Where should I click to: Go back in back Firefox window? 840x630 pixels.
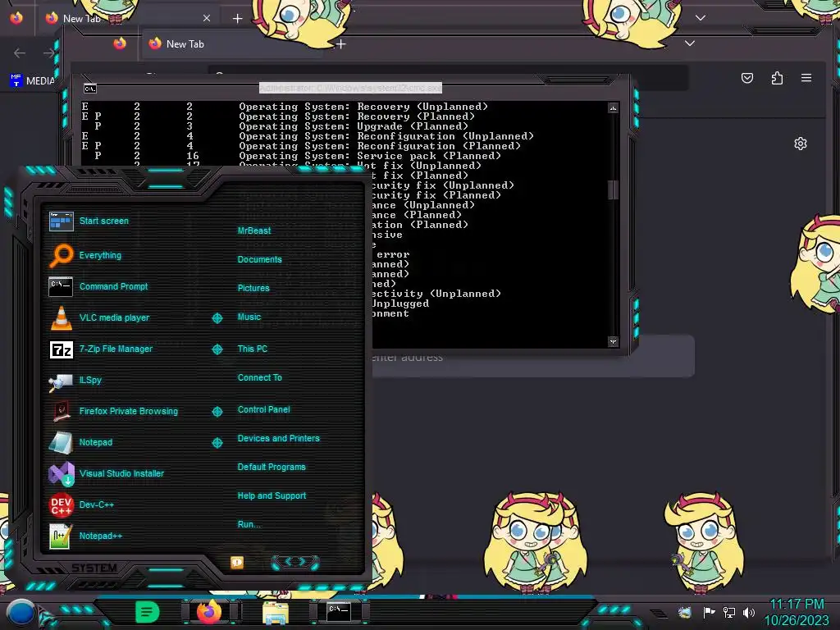20,53
